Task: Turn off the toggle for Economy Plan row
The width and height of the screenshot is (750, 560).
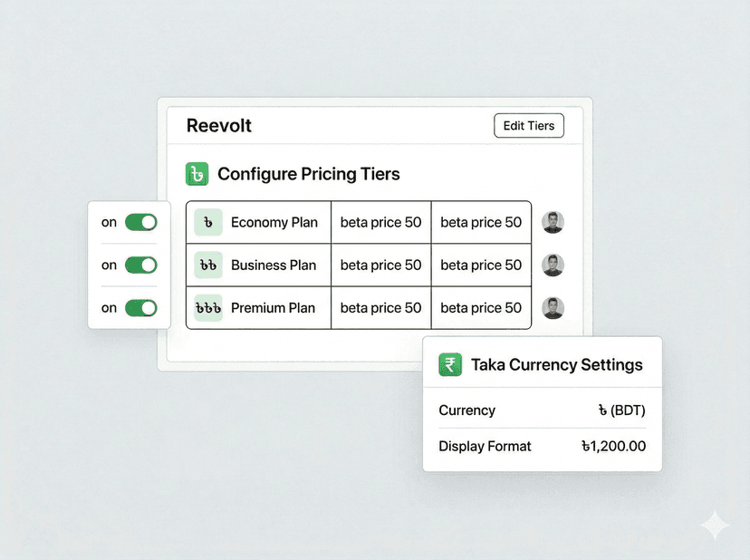Action: pyautogui.click(x=141, y=222)
